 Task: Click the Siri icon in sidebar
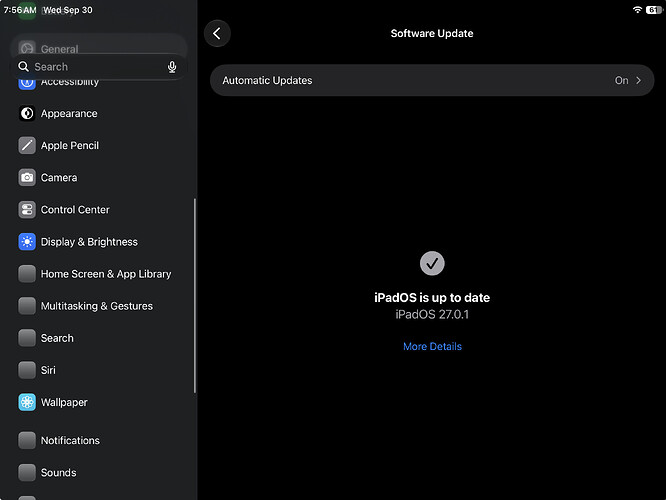click(27, 370)
